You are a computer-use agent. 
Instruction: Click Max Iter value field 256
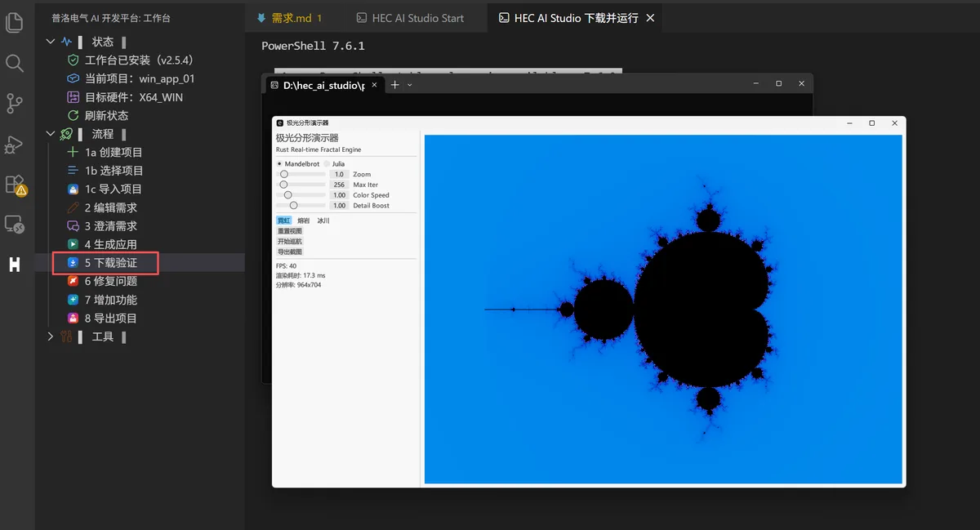point(340,185)
